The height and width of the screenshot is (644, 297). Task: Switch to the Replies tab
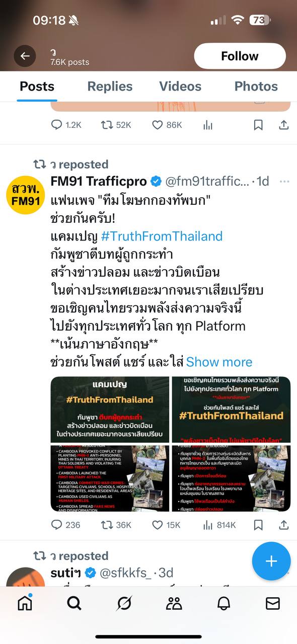110,87
